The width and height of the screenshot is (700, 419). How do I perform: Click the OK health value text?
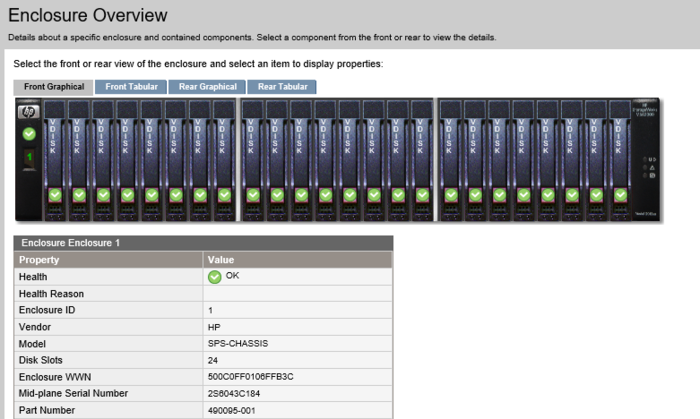[x=232, y=276]
